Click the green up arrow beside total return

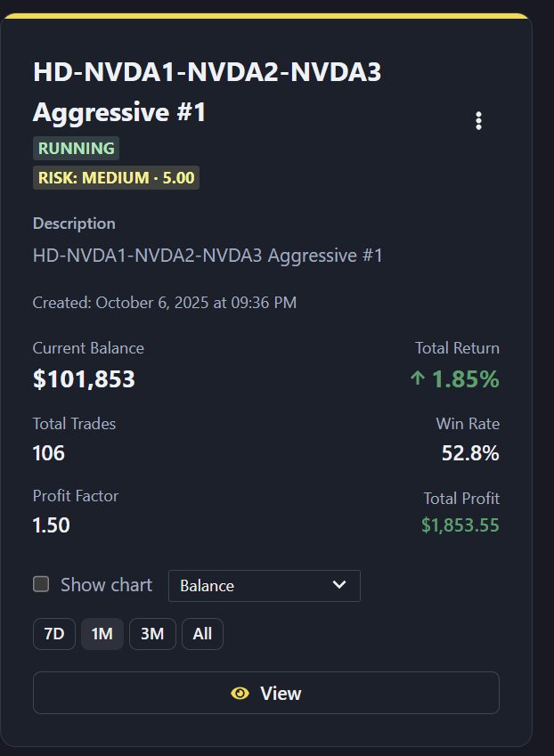tap(417, 378)
